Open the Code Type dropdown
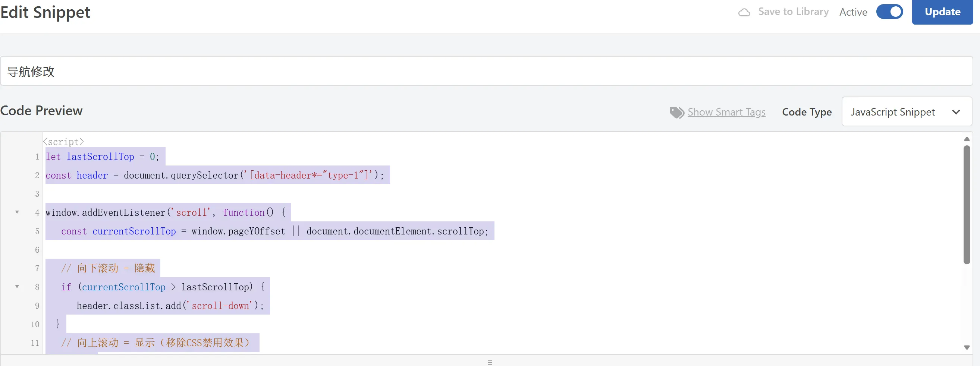Viewport: 980px width, 366px height. (906, 112)
